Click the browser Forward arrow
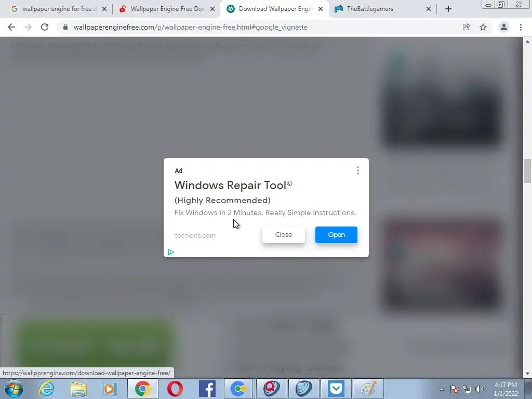Screen dimensions: 532x399 pyautogui.click(x=28, y=27)
